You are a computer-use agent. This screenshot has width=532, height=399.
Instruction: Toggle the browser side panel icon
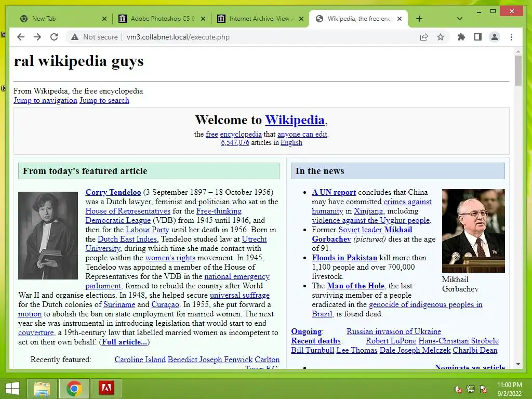[478, 37]
